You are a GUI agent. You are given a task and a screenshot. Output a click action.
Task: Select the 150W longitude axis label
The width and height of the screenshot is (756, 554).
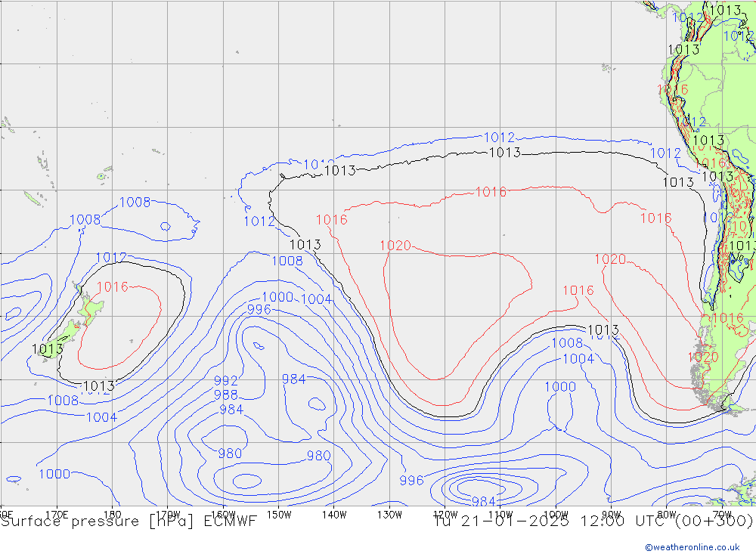tap(279, 514)
